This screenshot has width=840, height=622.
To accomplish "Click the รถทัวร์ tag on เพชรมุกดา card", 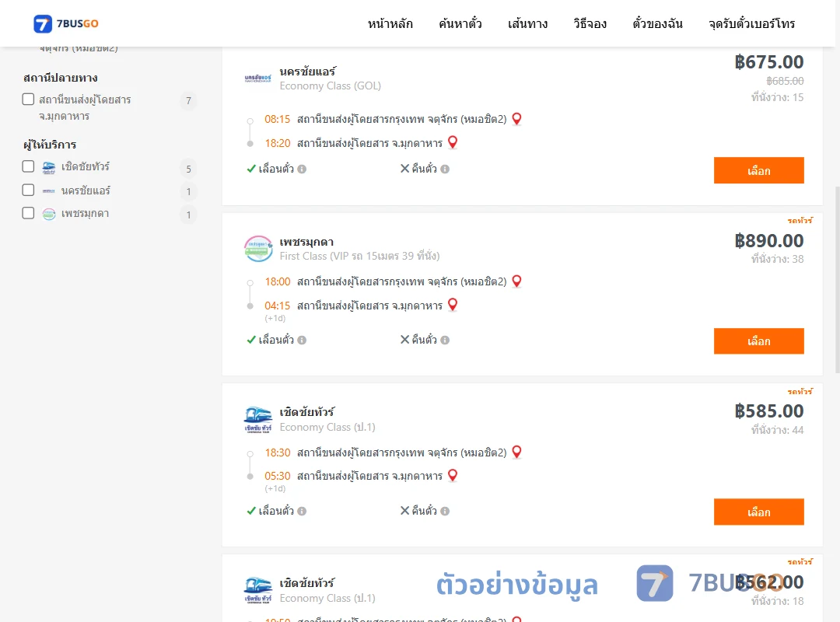I will (x=800, y=220).
